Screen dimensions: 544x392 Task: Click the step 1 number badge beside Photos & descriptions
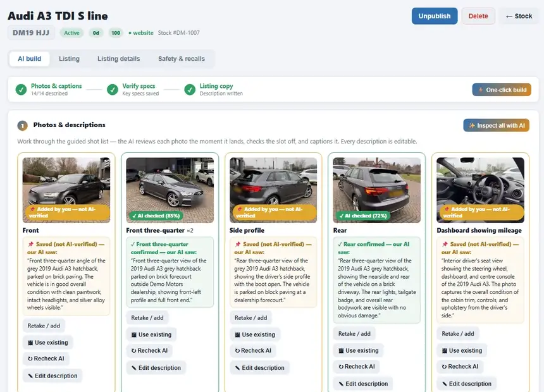pyautogui.click(x=23, y=126)
